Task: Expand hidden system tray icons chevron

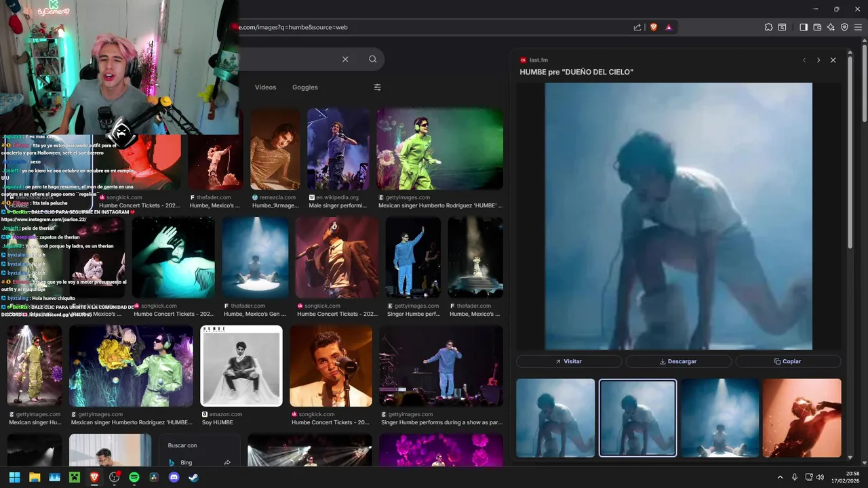Action: (x=780, y=477)
